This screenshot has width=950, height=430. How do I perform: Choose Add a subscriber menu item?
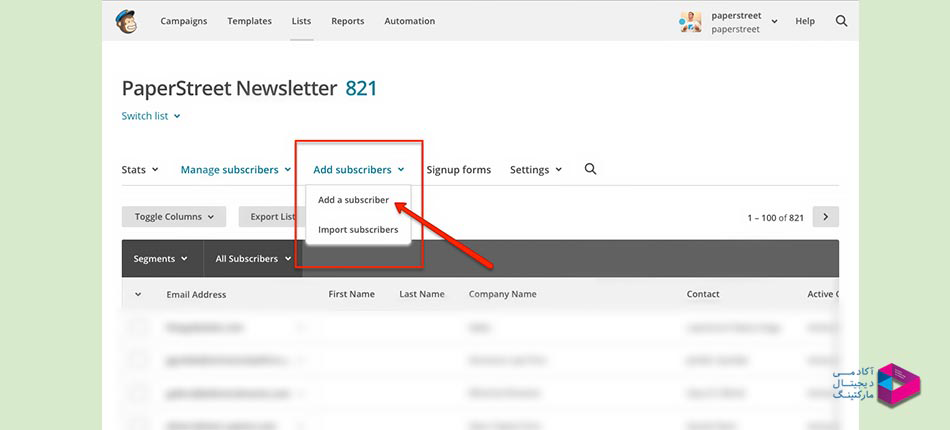pos(353,200)
